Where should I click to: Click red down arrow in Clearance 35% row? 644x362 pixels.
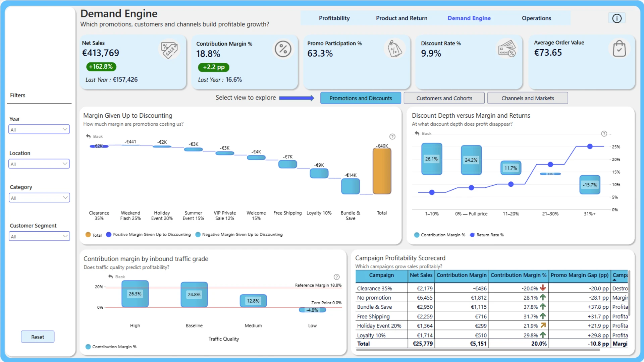[543, 288]
